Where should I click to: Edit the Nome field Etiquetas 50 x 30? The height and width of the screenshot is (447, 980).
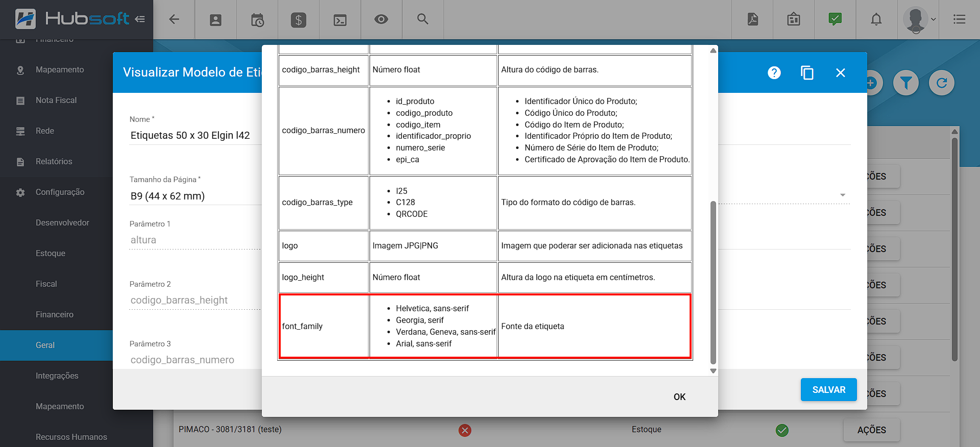coord(195,135)
